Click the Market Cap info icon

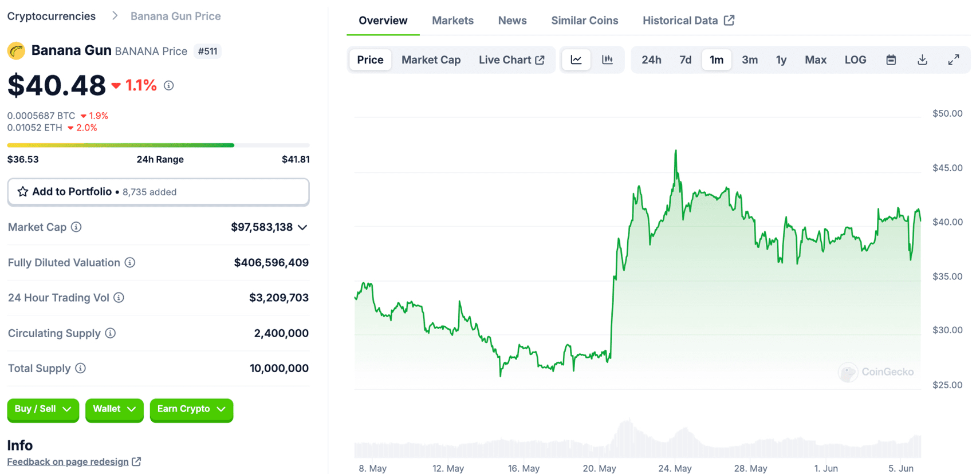pos(76,227)
